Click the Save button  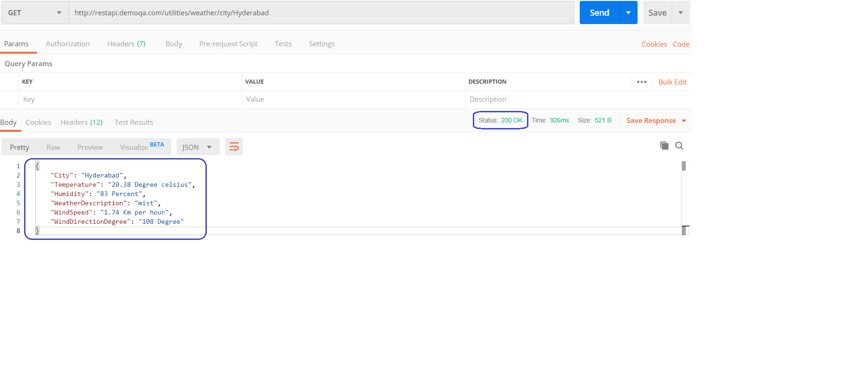(657, 12)
